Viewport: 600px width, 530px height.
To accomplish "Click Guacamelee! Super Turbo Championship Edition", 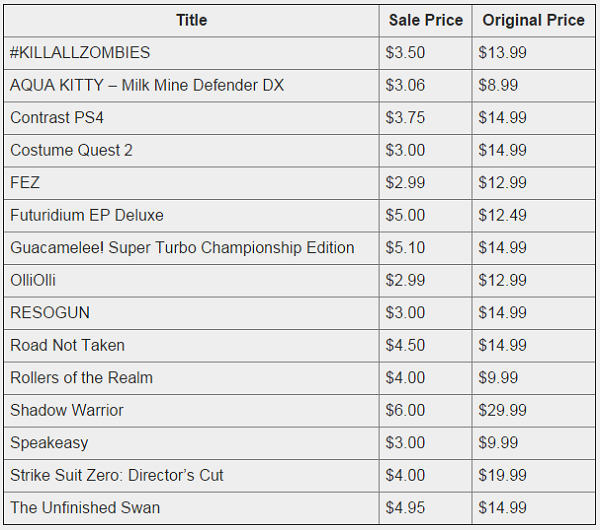I will (182, 248).
